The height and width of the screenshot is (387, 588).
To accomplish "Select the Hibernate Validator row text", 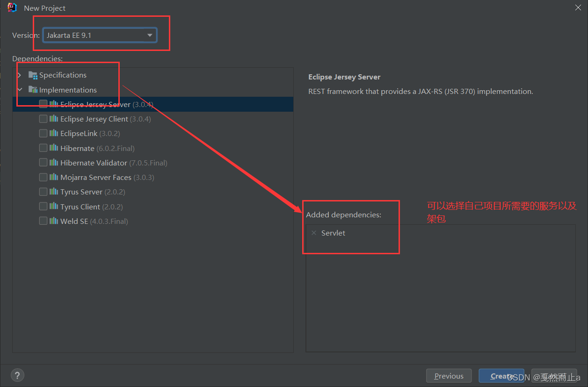I will (114, 163).
